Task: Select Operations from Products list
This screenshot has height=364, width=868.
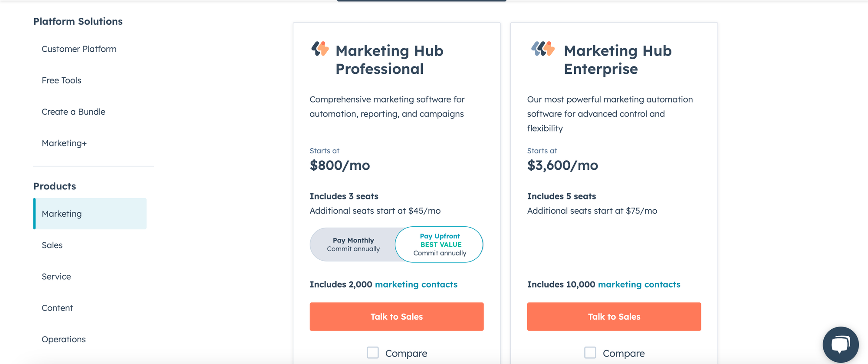Action: coord(63,339)
